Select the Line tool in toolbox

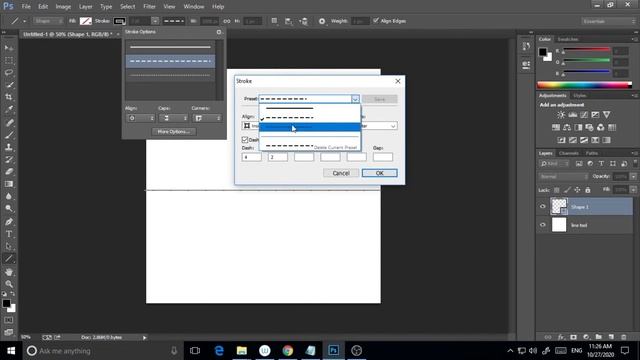click(9, 259)
